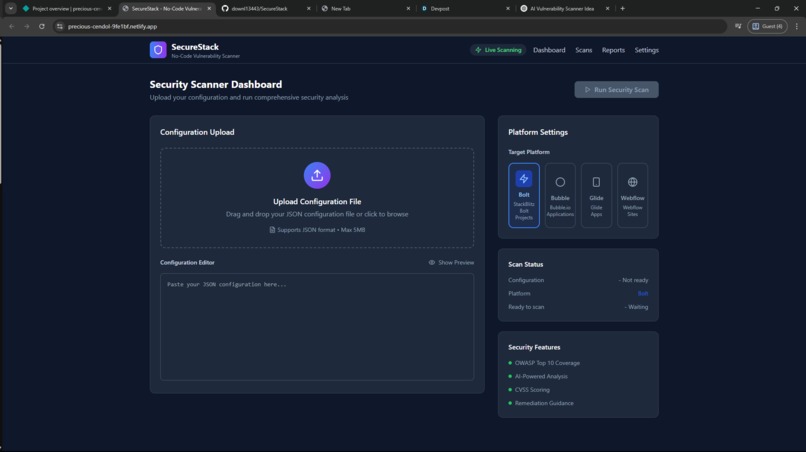Click into the JSON configuration text area
806x452 pixels.
pos(317,327)
